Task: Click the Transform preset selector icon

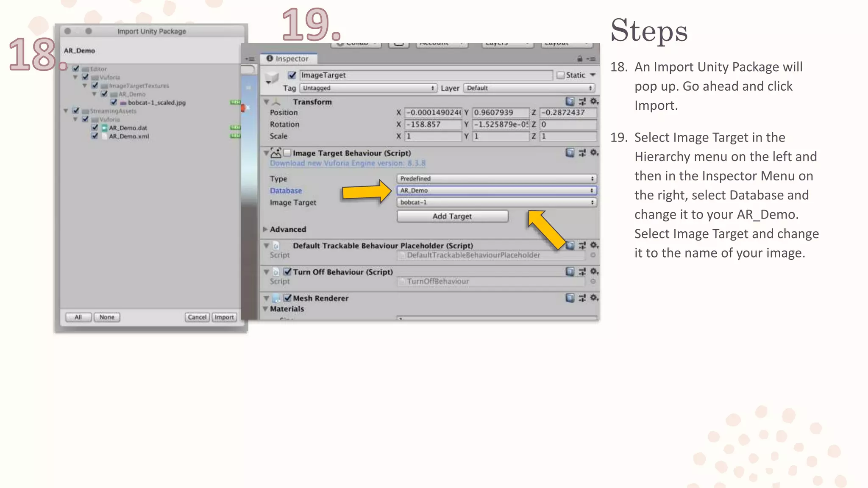Action: click(x=582, y=102)
